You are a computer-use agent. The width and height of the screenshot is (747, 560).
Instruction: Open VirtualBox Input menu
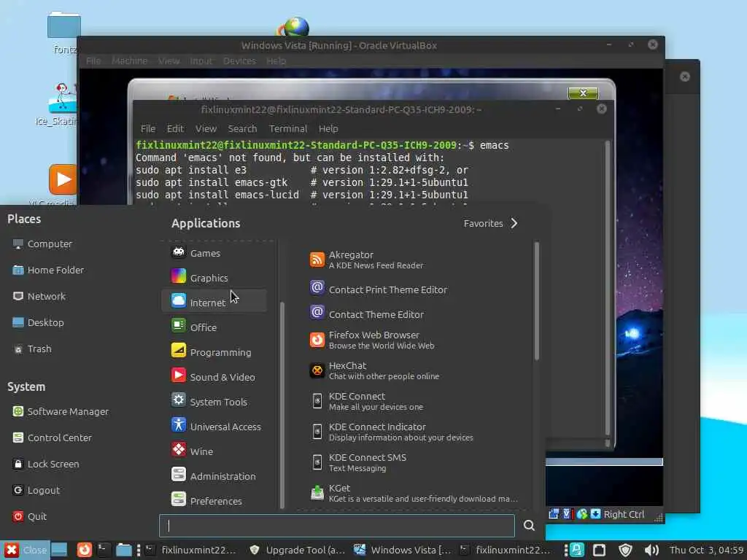point(201,61)
